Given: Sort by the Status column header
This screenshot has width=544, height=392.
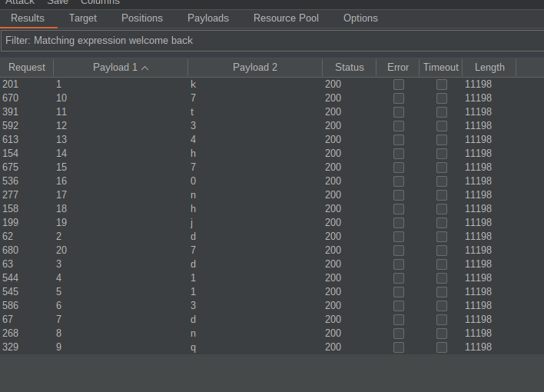Looking at the screenshot, I should [350, 68].
